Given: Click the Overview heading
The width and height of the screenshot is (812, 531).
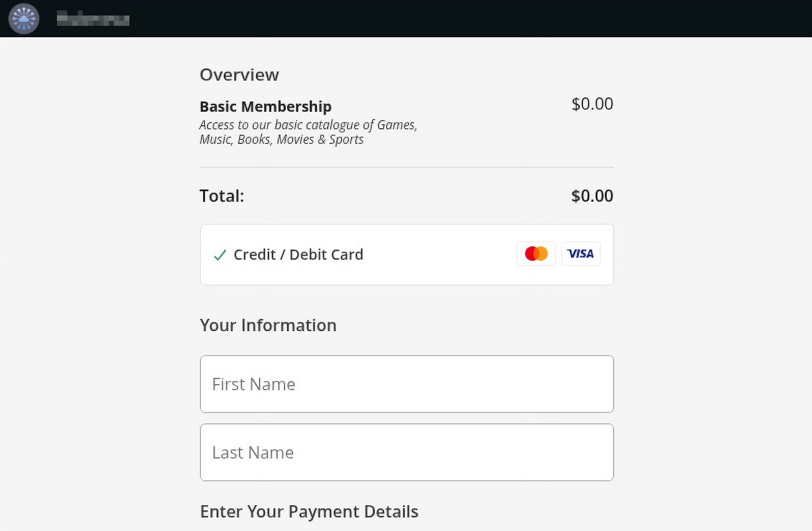Looking at the screenshot, I should pos(239,75).
